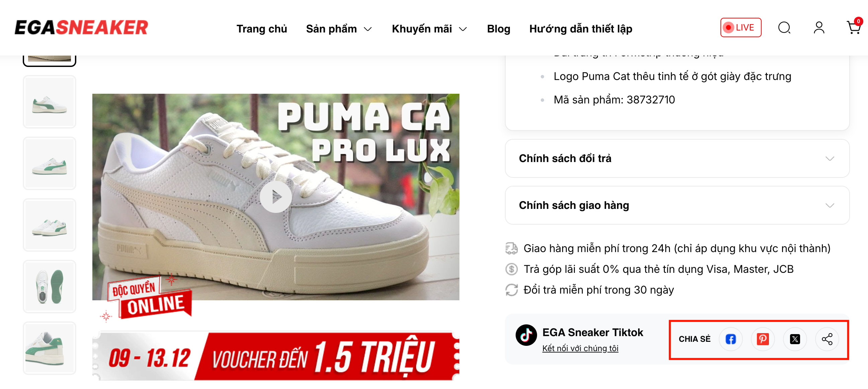
Task: Select the shoe soles thumbnail
Action: 50,286
